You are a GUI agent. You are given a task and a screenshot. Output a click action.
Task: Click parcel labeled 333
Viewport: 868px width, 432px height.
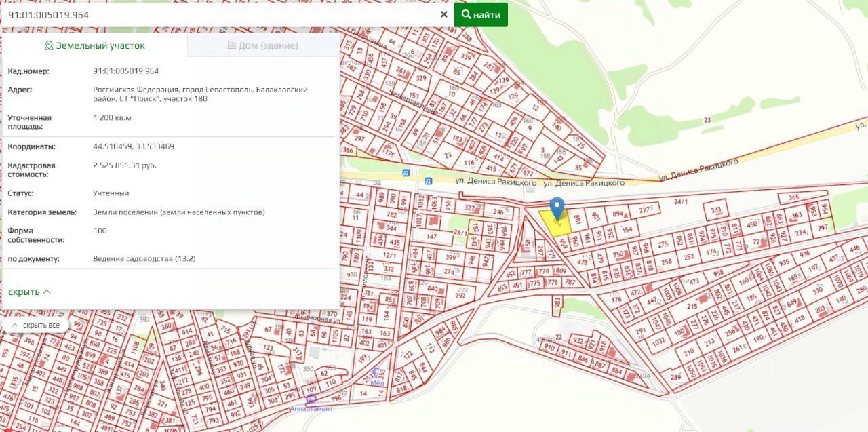tap(716, 210)
